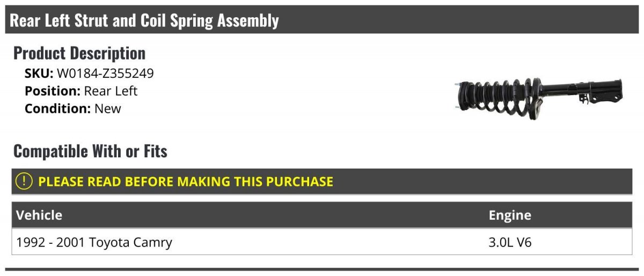Click the 'Rear Left' position value
The height and width of the screenshot is (276, 644).
tap(111, 91)
